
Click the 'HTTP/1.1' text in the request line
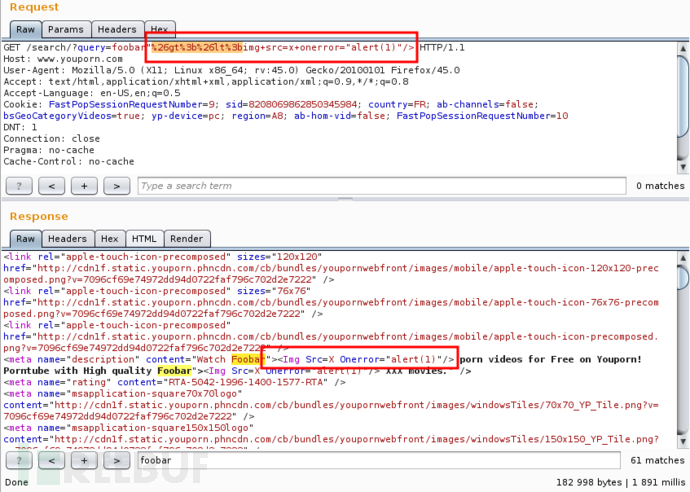pos(442,48)
